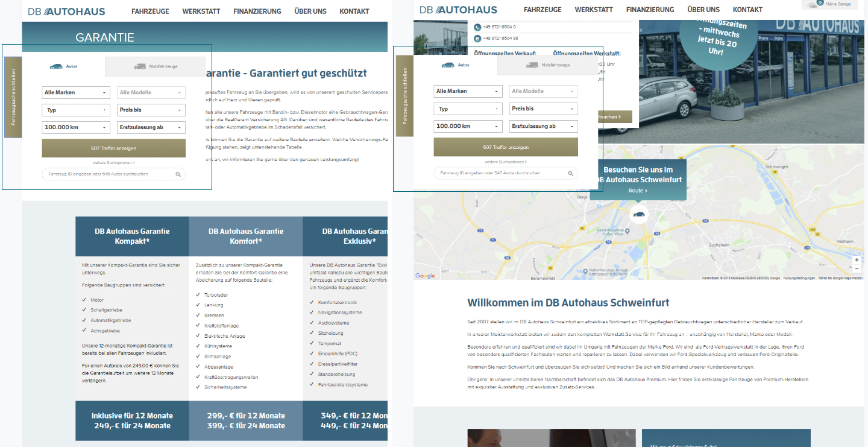Click the car marker on the map
868x447 pixels.
[639, 214]
